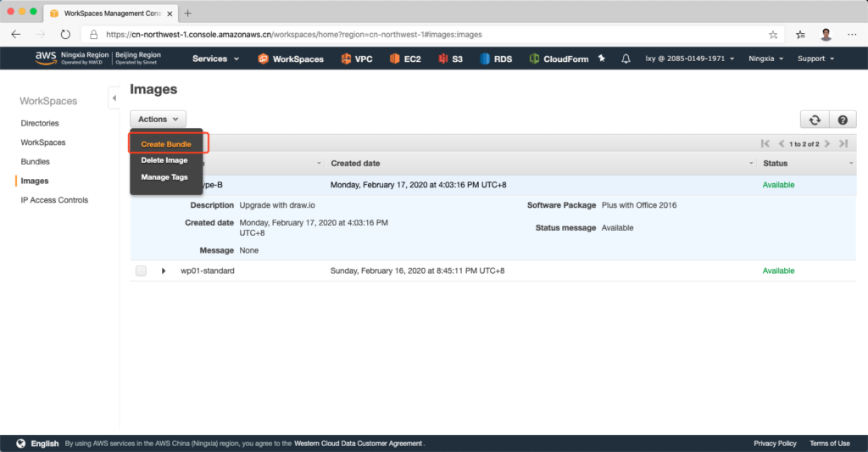Go to Bundles in the sidebar

[x=35, y=161]
